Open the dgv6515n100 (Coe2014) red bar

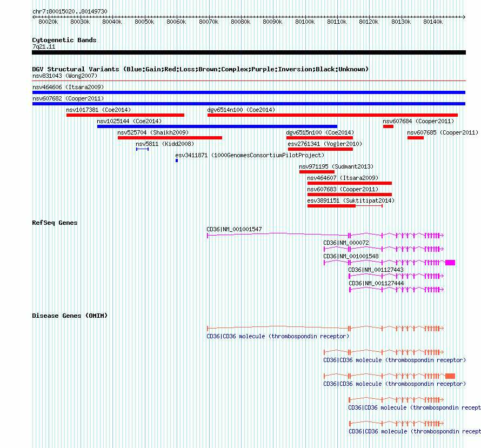point(319,138)
